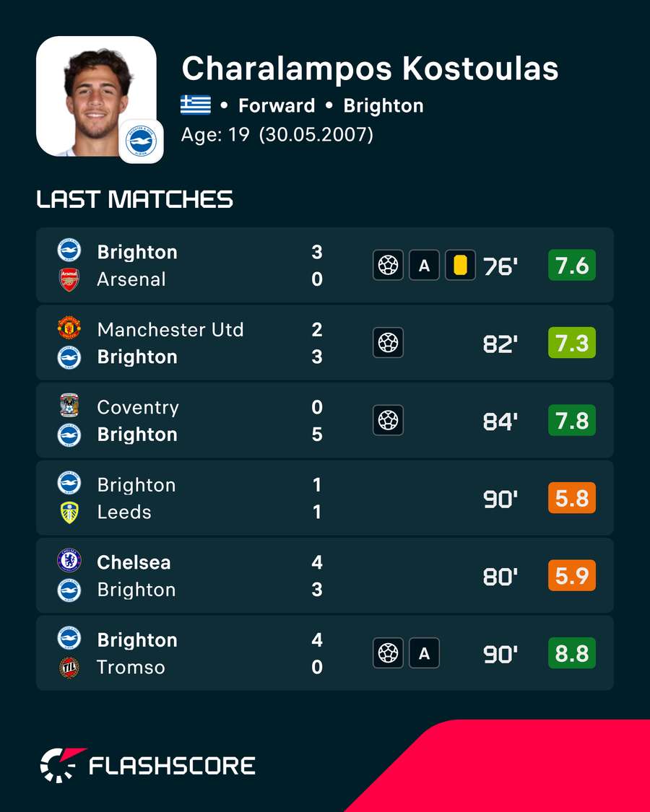Viewport: 650px width, 812px height.
Task: Click the 8.8 rating badge
Action: tap(572, 653)
